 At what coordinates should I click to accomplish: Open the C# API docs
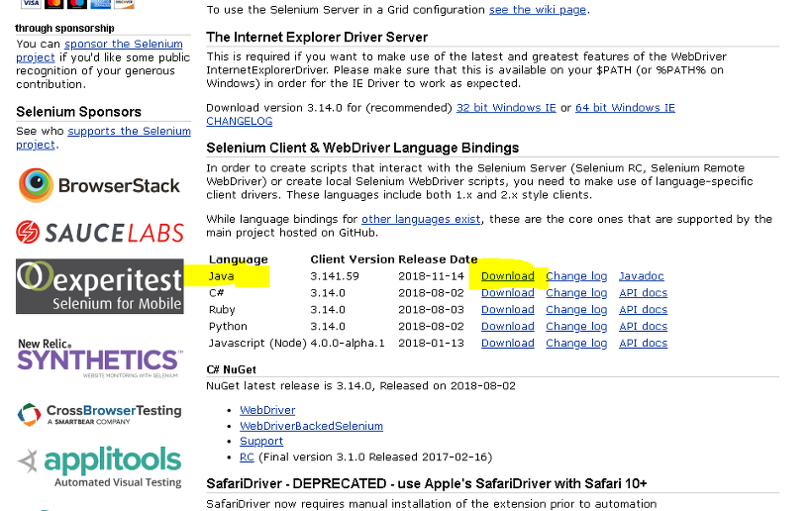tap(644, 292)
